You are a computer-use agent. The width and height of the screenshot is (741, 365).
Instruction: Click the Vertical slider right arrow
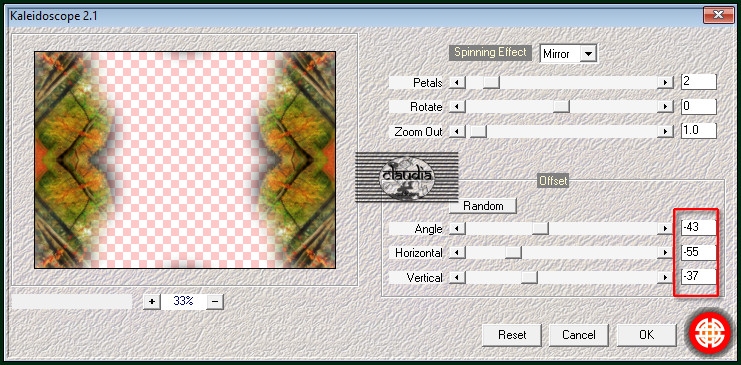[665, 278]
